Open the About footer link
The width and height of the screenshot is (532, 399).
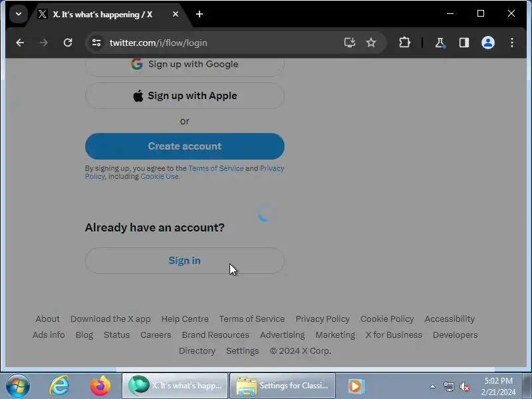coord(47,319)
